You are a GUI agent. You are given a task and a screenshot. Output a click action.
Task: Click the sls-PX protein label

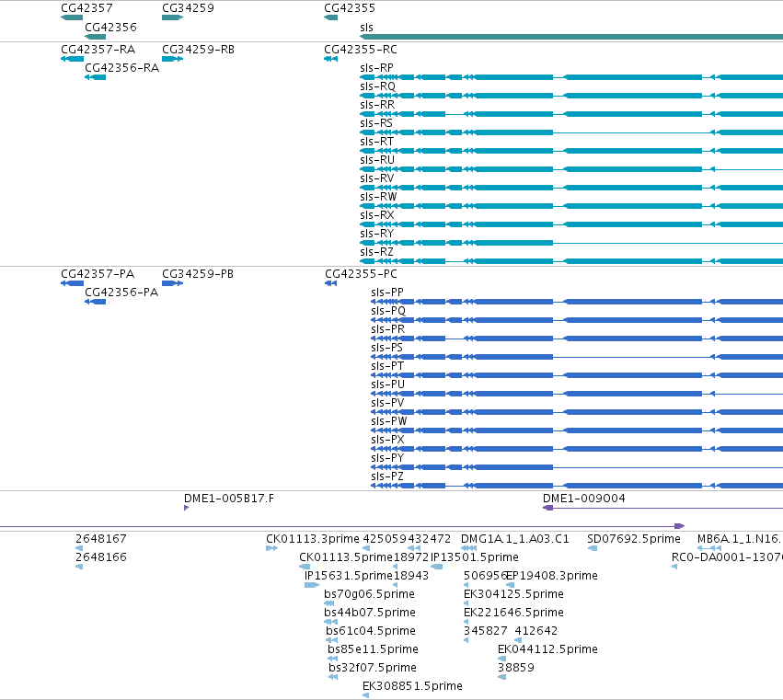point(387,440)
